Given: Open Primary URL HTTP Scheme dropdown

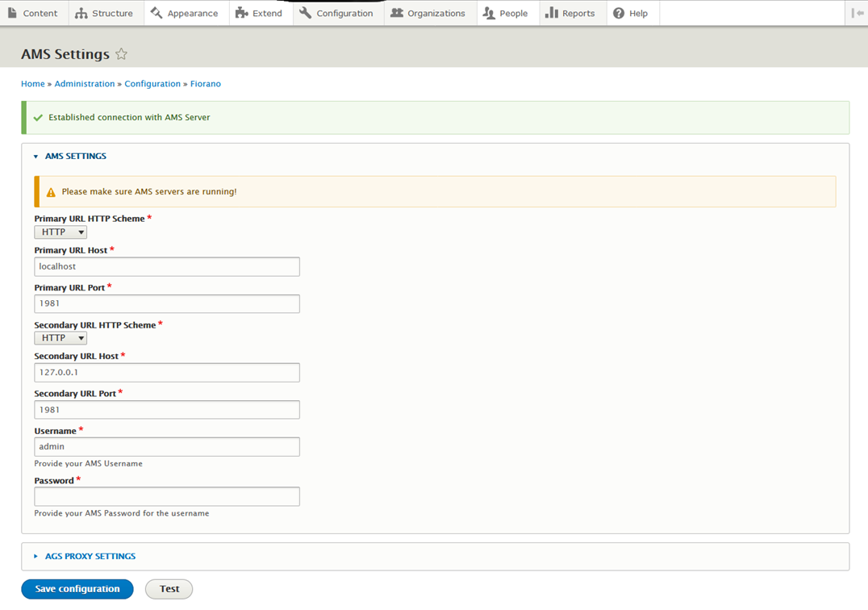Looking at the screenshot, I should click(61, 232).
